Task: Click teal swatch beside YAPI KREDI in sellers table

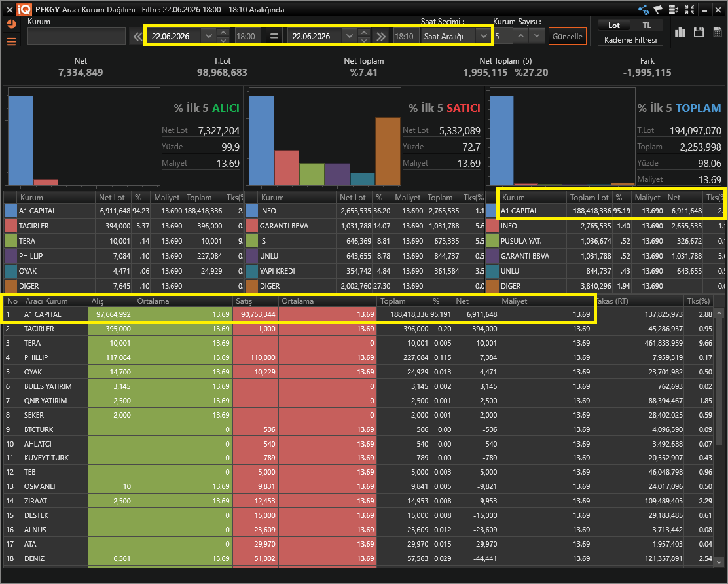Action: click(x=251, y=271)
